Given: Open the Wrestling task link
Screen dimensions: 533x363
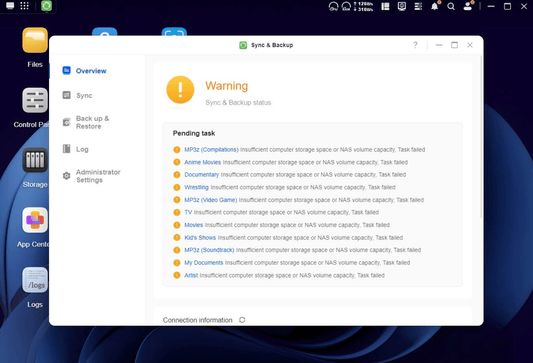Looking at the screenshot, I should point(196,187).
